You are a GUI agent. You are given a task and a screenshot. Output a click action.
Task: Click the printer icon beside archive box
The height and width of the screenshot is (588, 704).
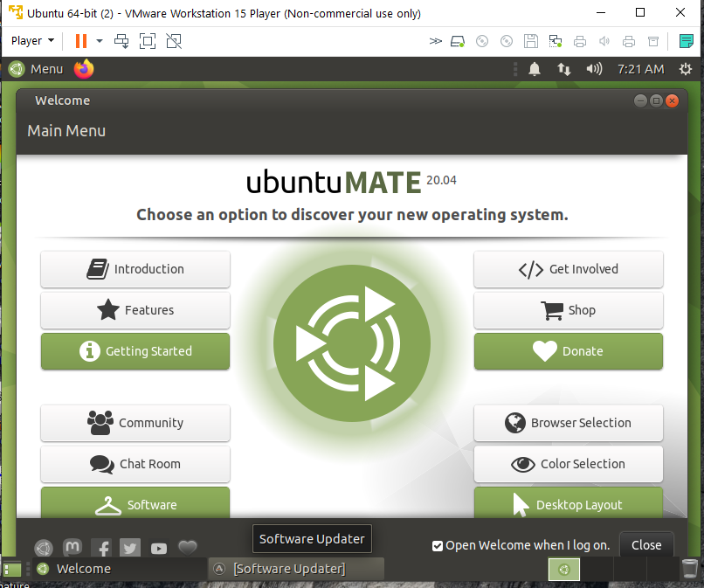pyautogui.click(x=629, y=41)
